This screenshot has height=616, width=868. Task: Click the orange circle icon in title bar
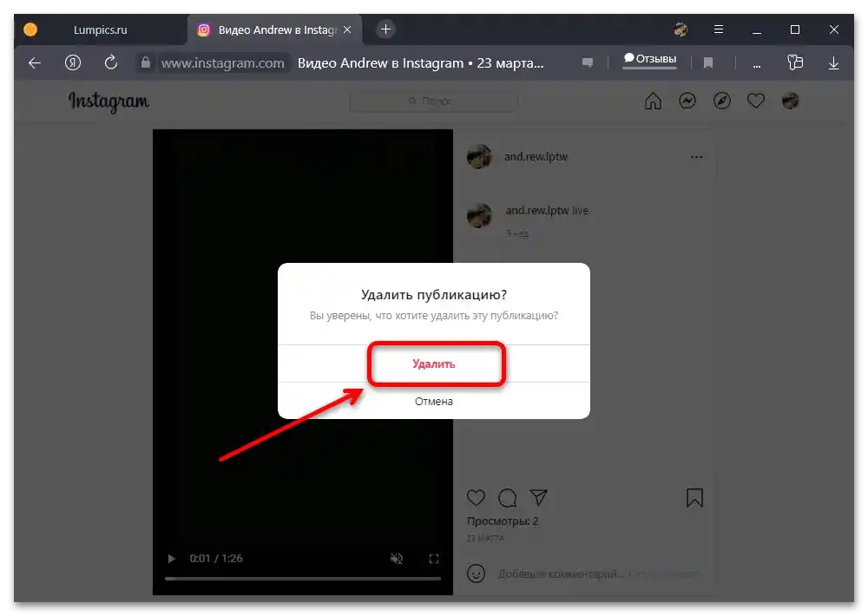click(30, 29)
